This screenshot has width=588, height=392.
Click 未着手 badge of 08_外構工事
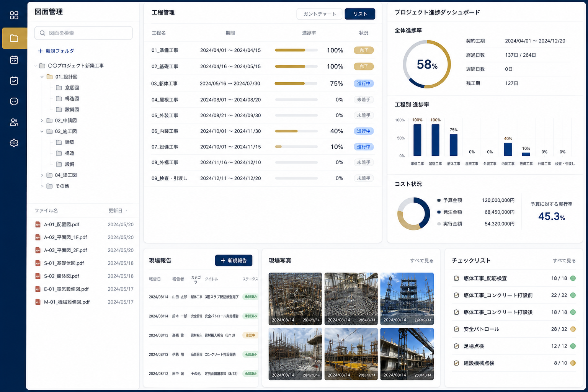point(364,163)
